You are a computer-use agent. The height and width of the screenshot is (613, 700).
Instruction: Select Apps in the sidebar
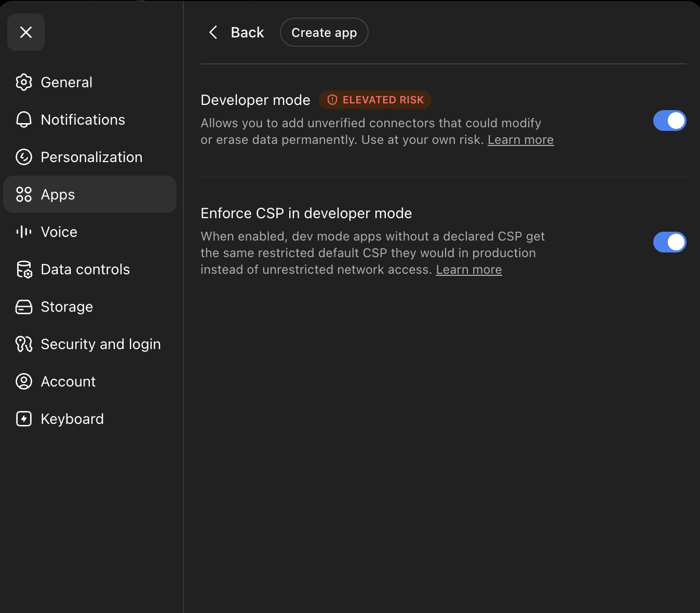click(90, 194)
